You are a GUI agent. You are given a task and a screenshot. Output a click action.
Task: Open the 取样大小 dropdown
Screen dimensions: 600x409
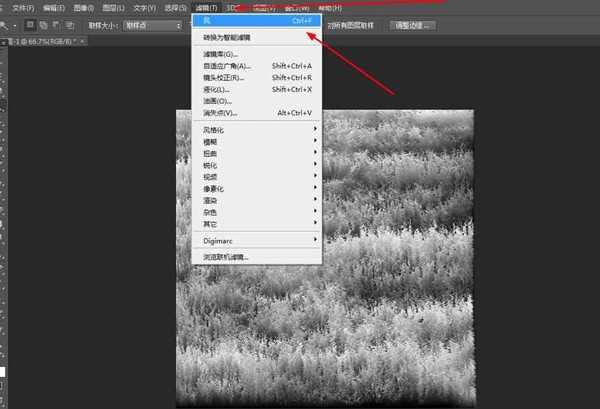pyautogui.click(x=151, y=25)
